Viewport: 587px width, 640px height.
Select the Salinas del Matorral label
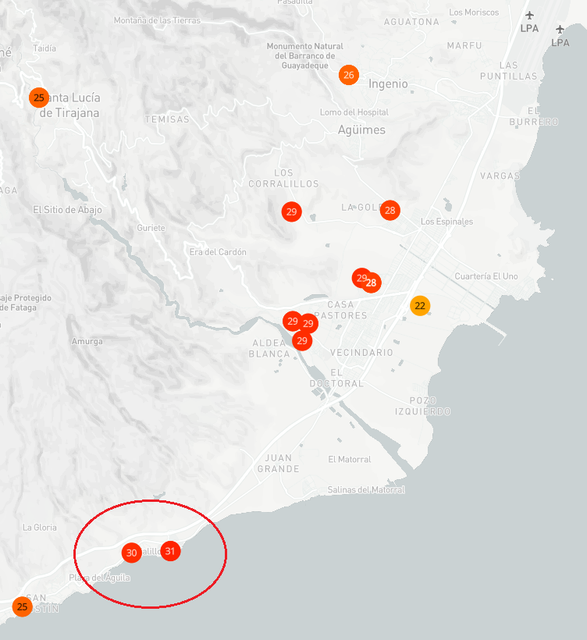pos(366,489)
